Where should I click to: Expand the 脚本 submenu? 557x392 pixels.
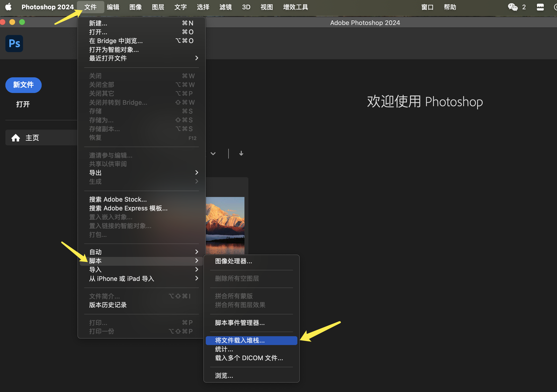tap(141, 261)
